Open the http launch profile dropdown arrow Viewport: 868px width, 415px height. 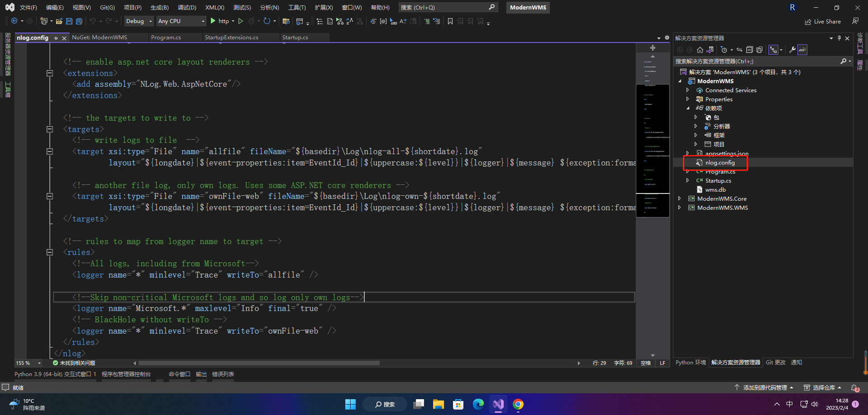[233, 21]
